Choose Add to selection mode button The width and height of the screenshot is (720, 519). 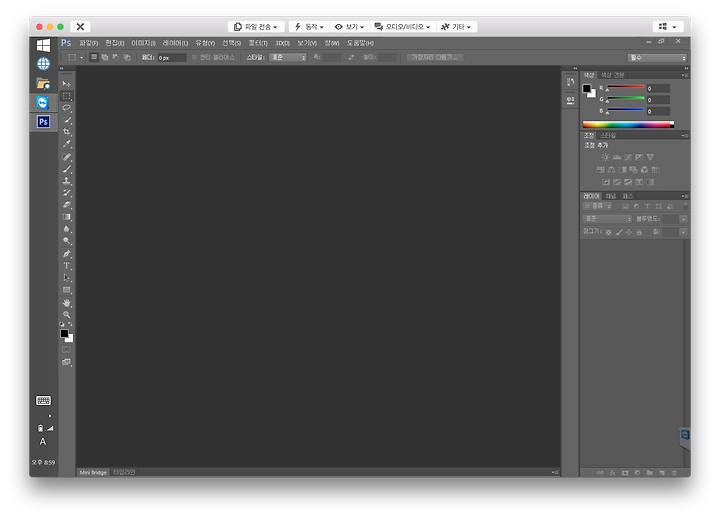(x=105, y=57)
